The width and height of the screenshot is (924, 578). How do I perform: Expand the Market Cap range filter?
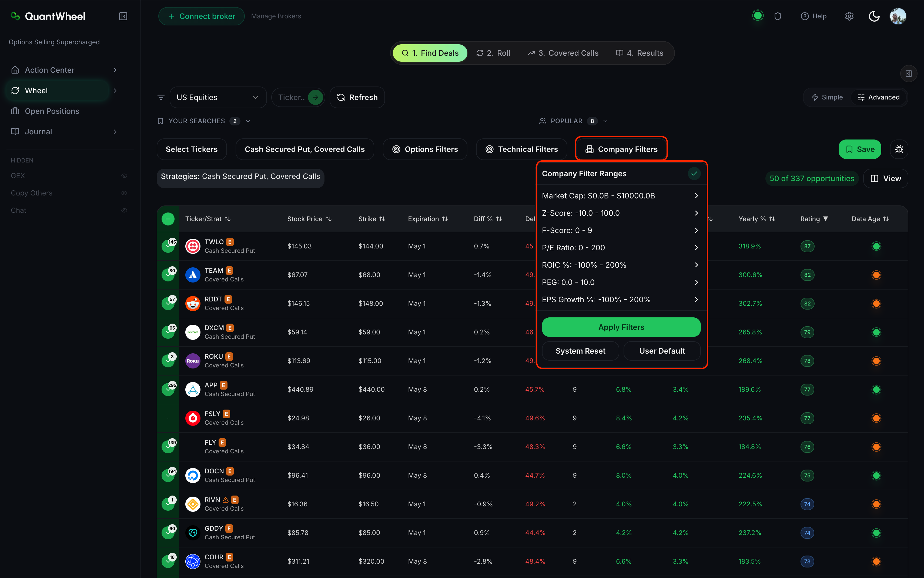pyautogui.click(x=621, y=196)
